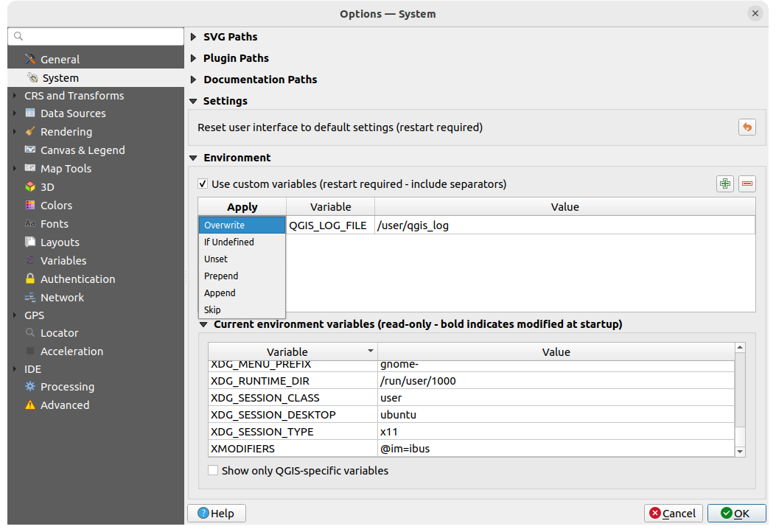
Task: Disable the Use custom variables checkbox
Action: (203, 184)
